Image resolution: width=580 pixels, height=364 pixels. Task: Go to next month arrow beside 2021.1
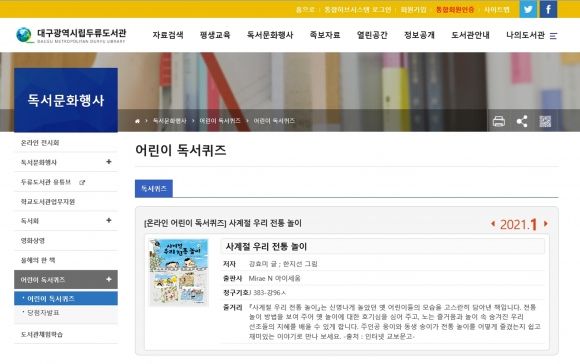click(546, 224)
